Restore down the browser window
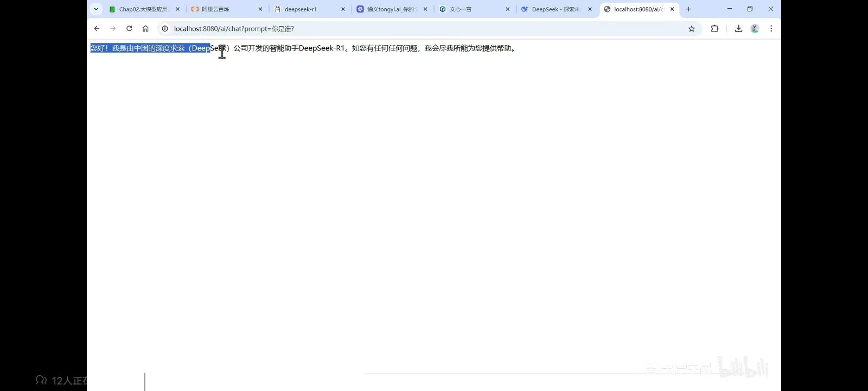The image size is (868, 391). click(750, 9)
